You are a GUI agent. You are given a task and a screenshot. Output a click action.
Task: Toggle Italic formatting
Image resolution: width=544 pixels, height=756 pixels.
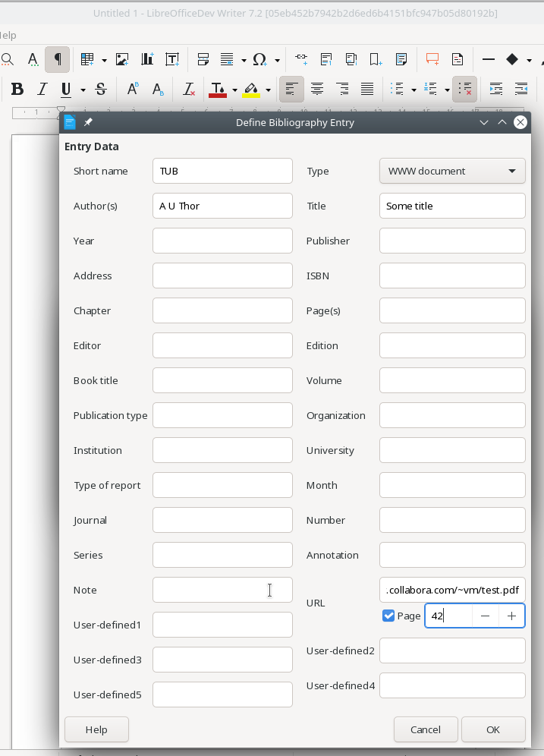tap(42, 90)
